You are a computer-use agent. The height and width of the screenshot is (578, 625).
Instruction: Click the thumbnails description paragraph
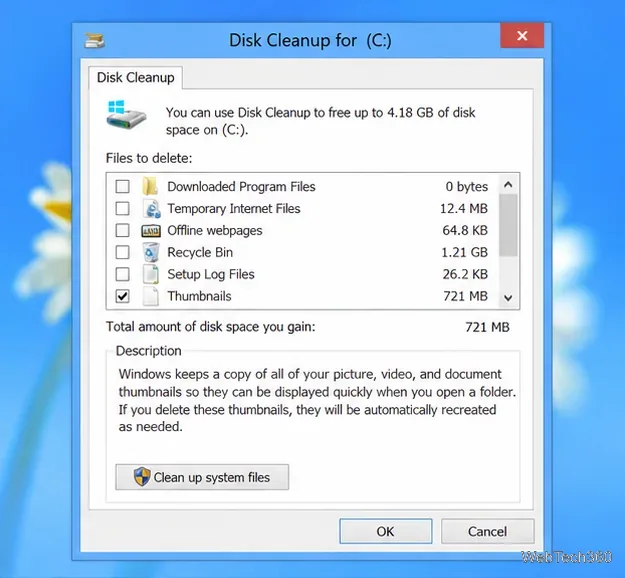(x=317, y=400)
